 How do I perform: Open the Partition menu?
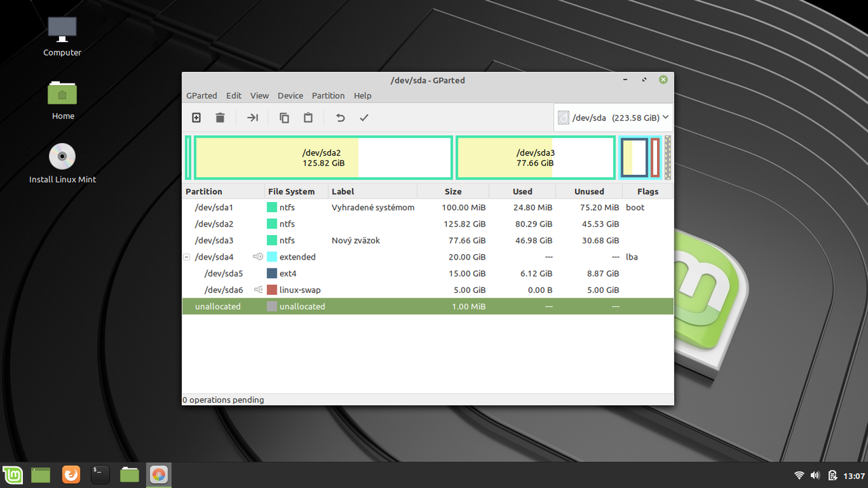[328, 96]
